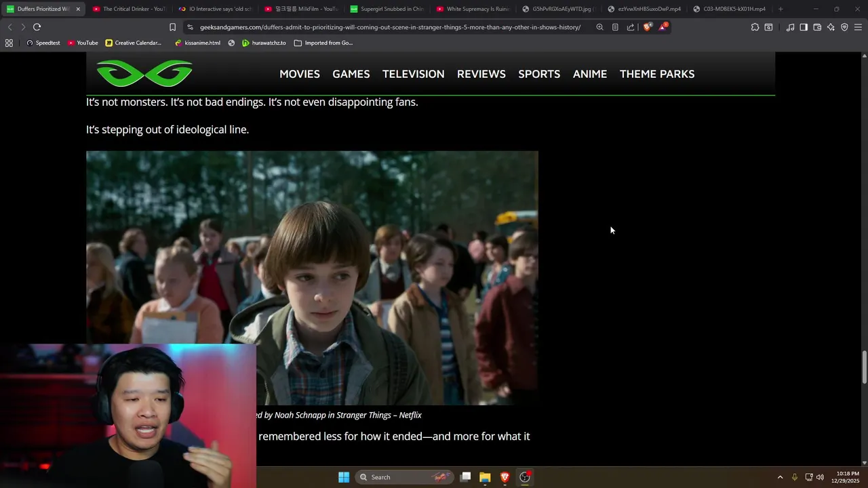Open the zoom magnifier icon in address bar

click(599, 27)
